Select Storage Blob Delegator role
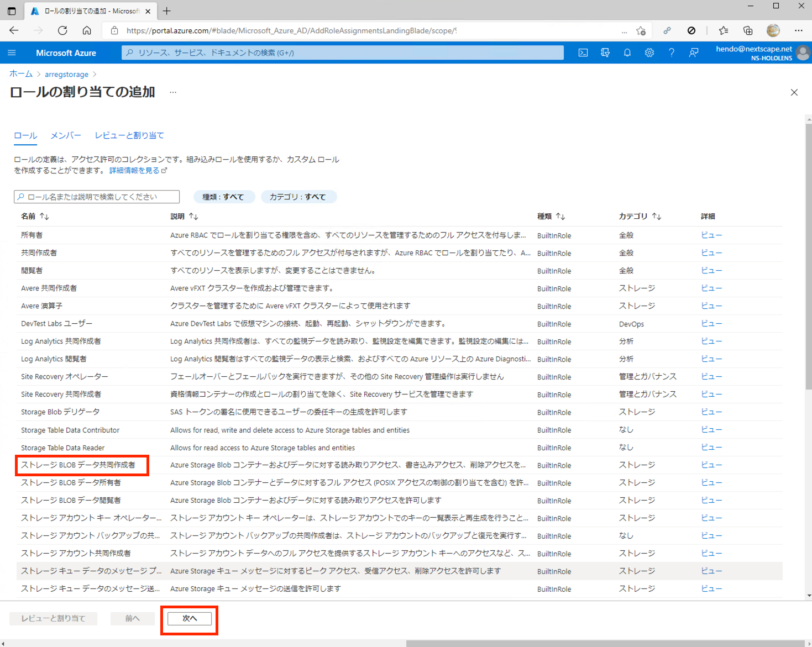812x647 pixels. click(x=60, y=412)
